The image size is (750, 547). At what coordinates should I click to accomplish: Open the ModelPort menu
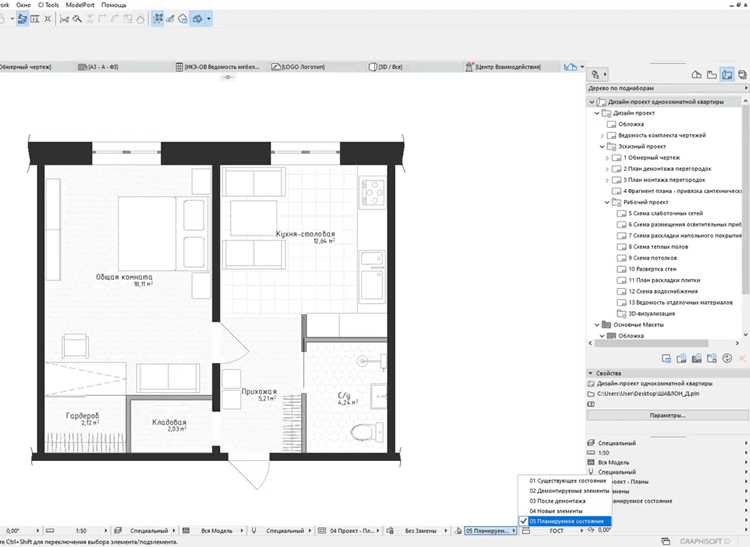[80, 5]
